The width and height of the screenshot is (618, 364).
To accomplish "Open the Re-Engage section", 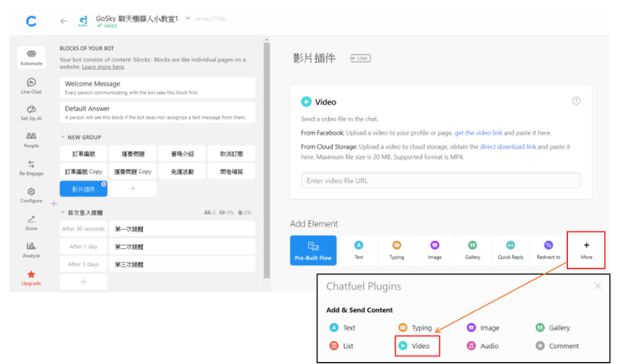I will pos(31,168).
